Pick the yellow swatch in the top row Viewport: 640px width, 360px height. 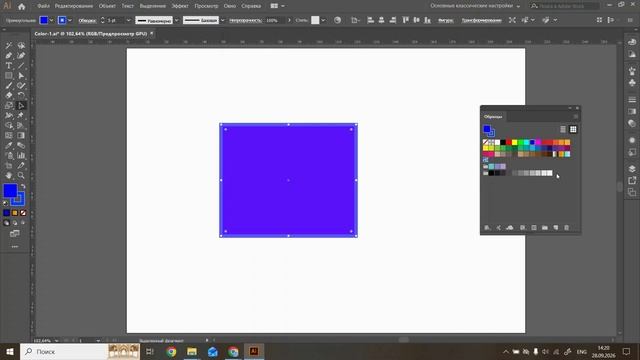point(515,142)
